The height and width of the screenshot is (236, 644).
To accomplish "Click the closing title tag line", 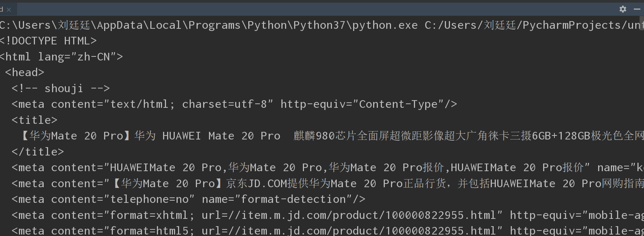I will tap(36, 151).
